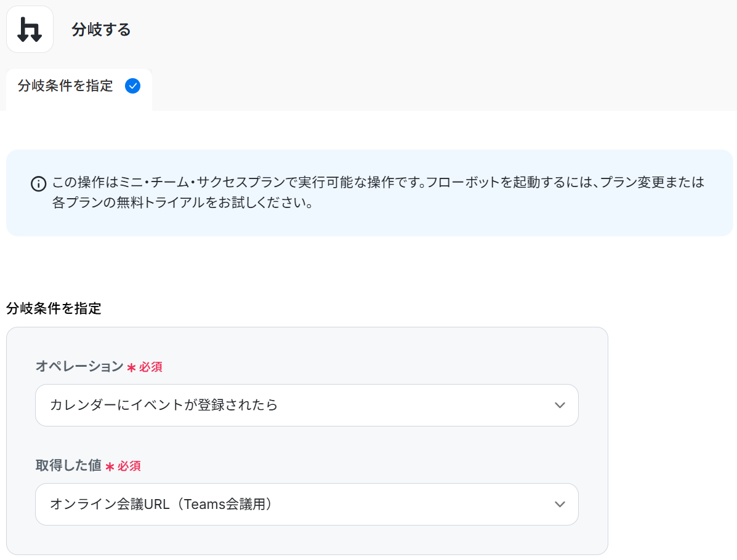737x560 pixels.
Task: Click the red asterisk beside オペレーション
Action: [131, 368]
